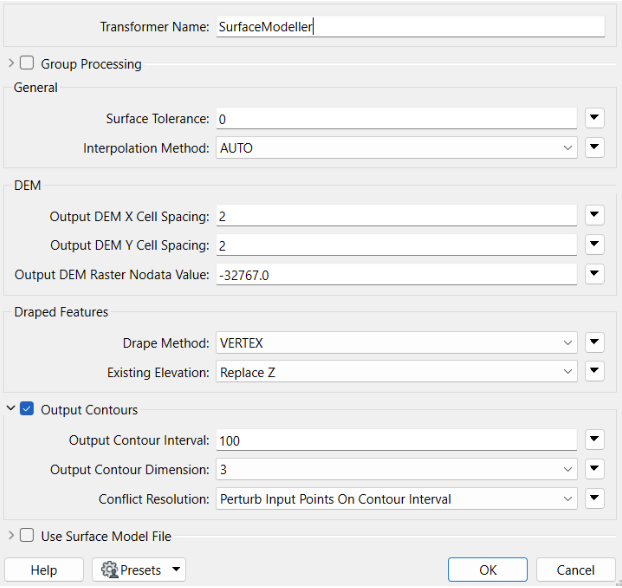Click the Output Contours section label
This screenshot has height=588, width=622.
click(89, 409)
